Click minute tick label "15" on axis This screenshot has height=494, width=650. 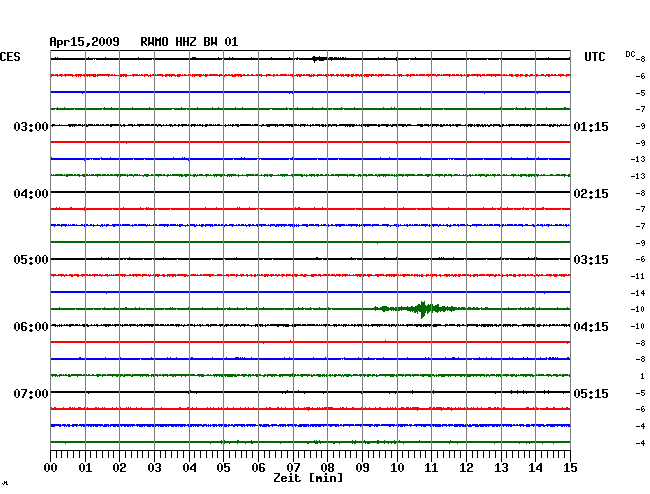(x=570, y=468)
